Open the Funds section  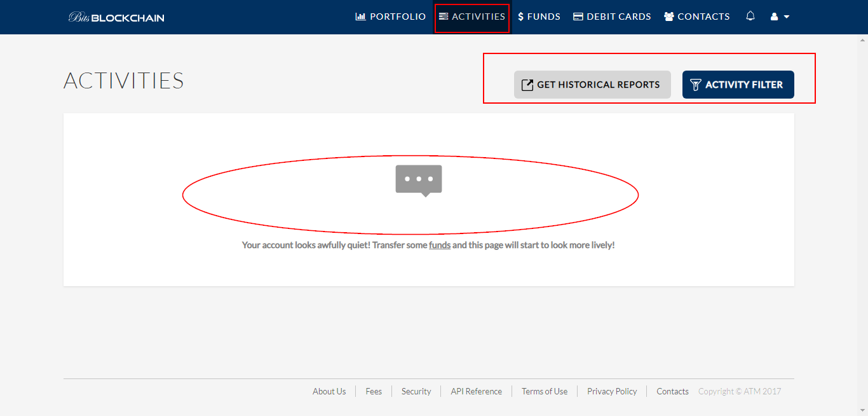(539, 17)
